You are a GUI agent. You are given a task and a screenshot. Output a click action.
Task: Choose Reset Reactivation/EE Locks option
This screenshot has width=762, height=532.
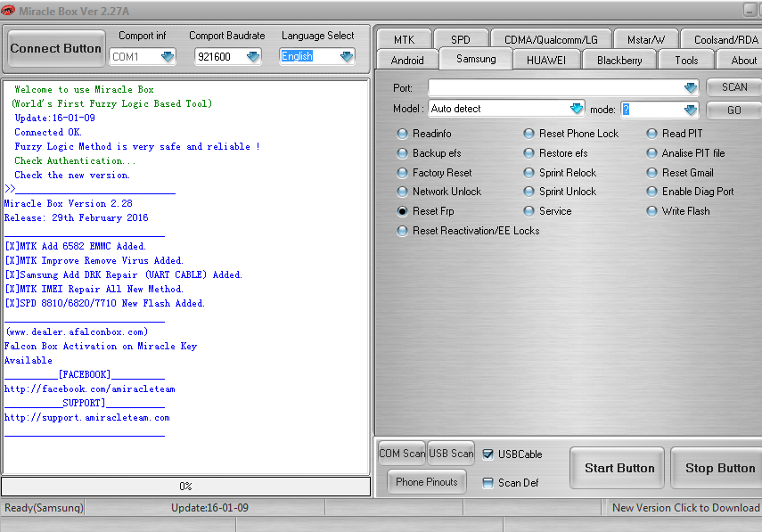click(468, 230)
